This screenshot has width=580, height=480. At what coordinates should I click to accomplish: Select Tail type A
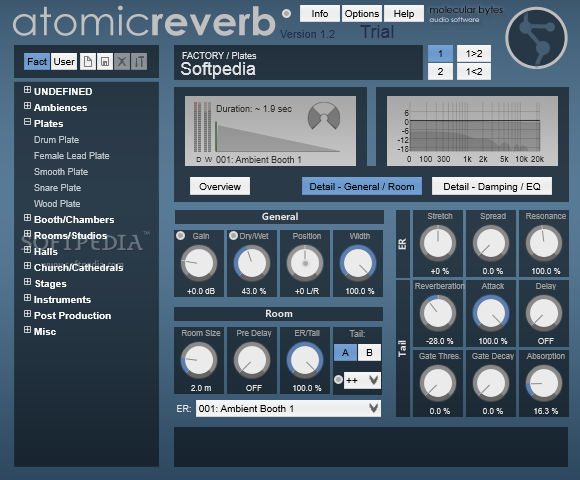pyautogui.click(x=345, y=352)
